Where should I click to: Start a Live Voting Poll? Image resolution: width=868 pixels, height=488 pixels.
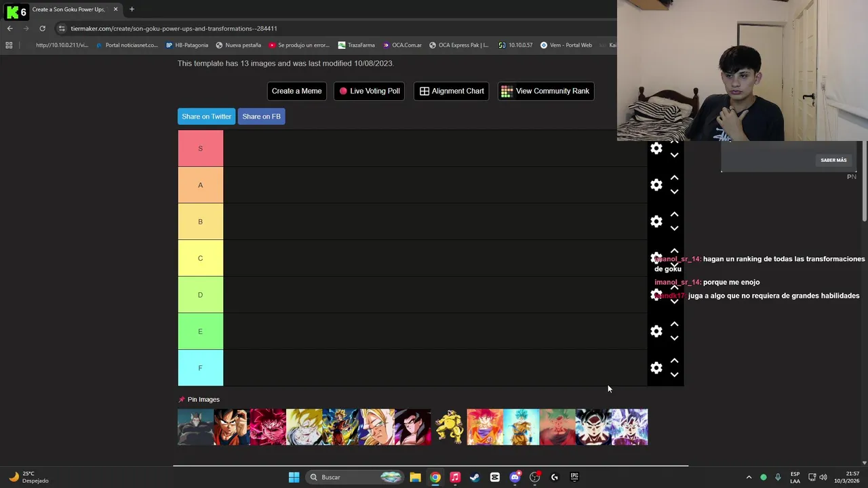[x=370, y=91]
